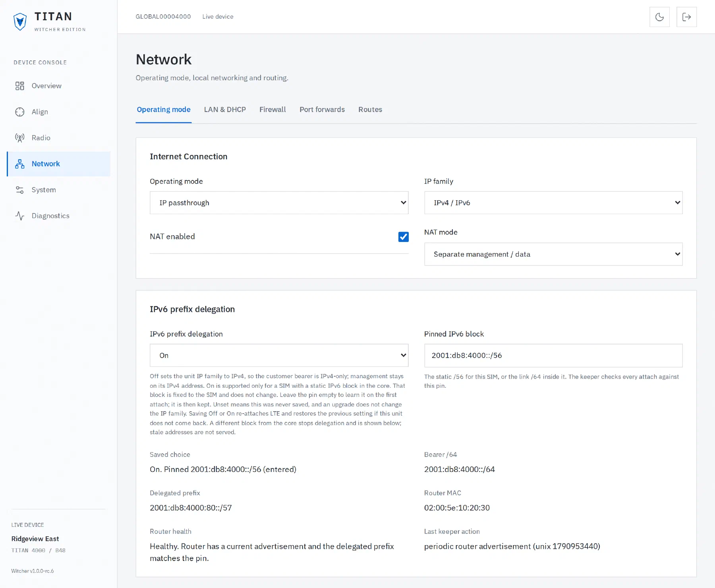This screenshot has width=715, height=588.
Task: Click the periodic router advertisement text
Action: point(512,546)
